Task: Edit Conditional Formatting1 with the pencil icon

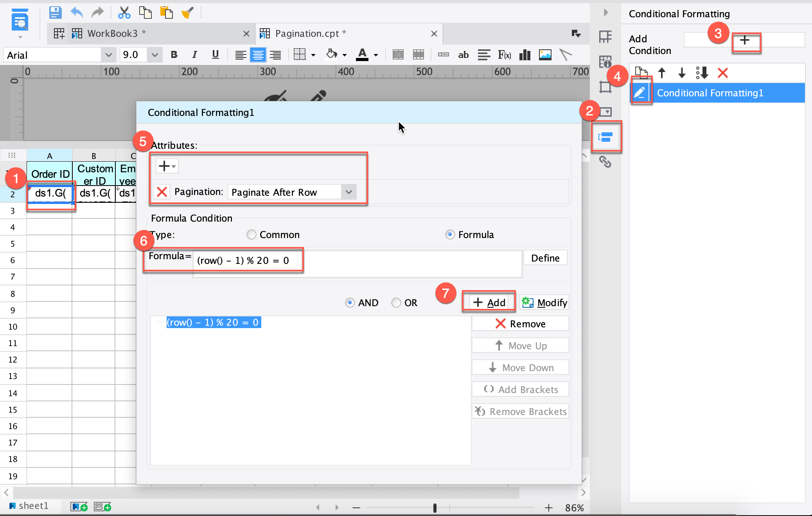Action: pos(641,92)
